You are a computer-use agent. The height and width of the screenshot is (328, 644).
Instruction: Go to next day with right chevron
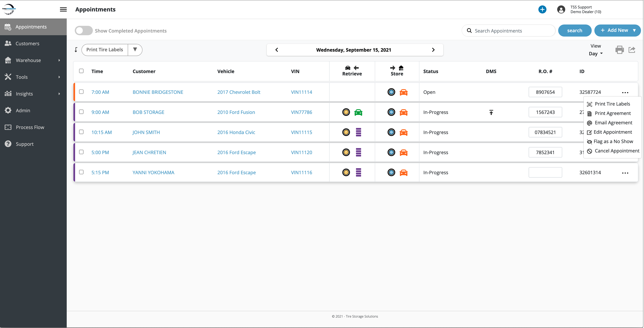click(x=433, y=50)
